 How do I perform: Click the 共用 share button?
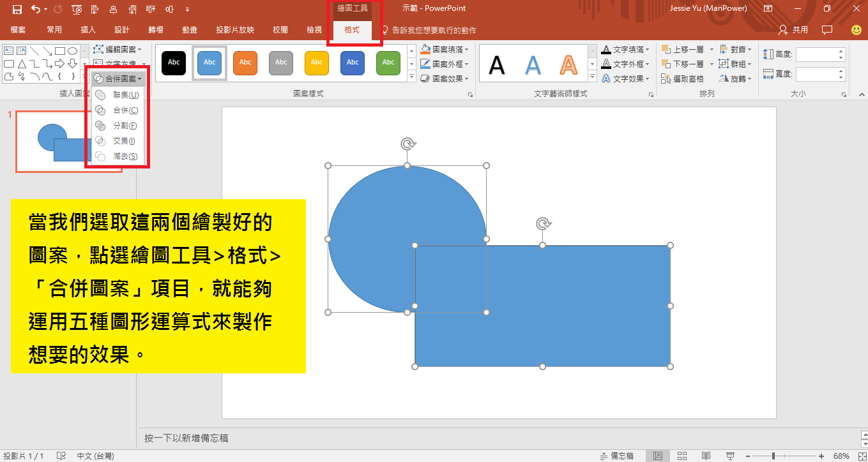(x=794, y=30)
